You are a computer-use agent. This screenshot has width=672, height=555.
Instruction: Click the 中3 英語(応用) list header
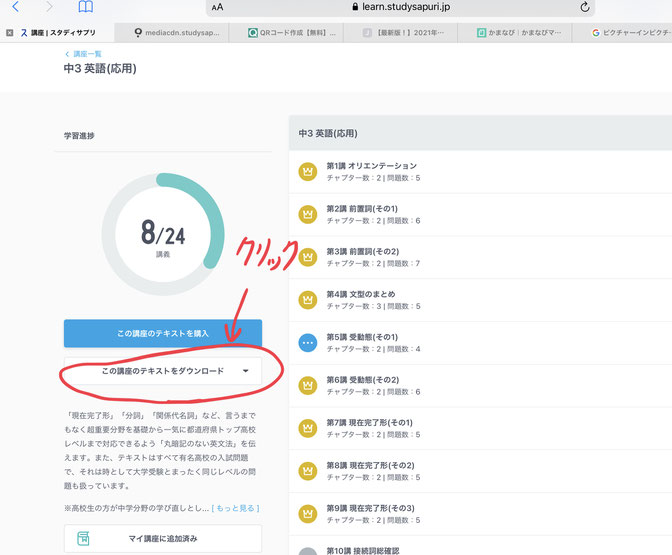pyautogui.click(x=480, y=133)
